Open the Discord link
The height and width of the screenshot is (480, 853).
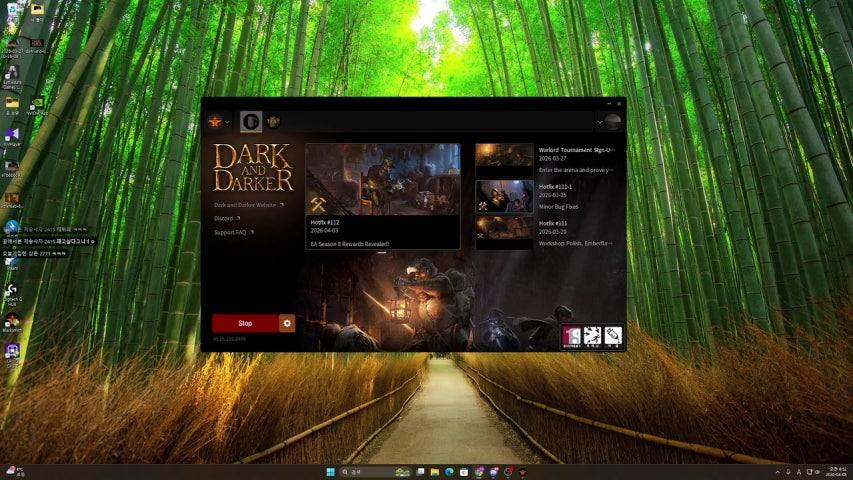224,218
